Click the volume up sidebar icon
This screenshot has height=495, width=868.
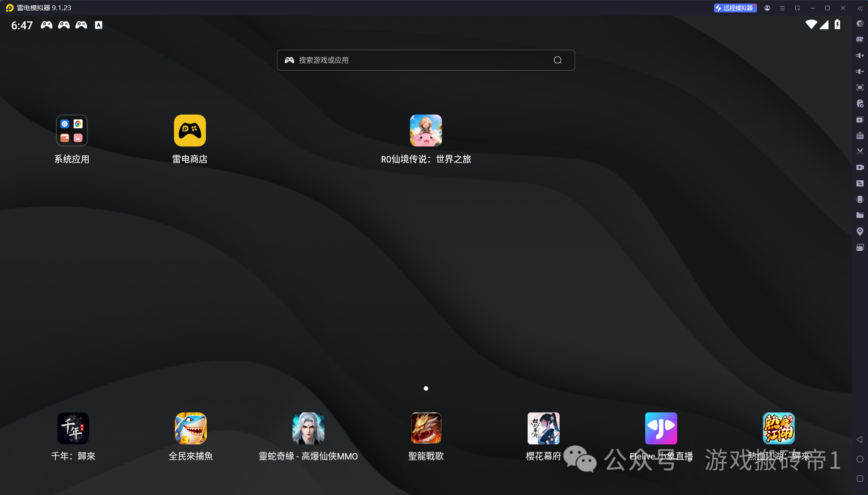tap(860, 55)
